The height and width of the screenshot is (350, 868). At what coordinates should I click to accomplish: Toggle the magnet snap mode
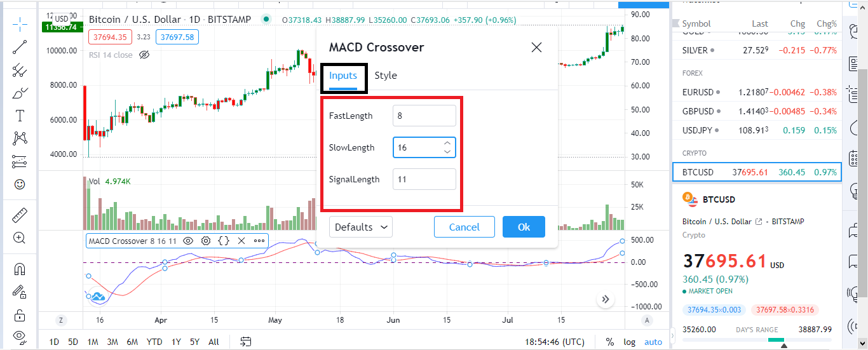tap(20, 269)
